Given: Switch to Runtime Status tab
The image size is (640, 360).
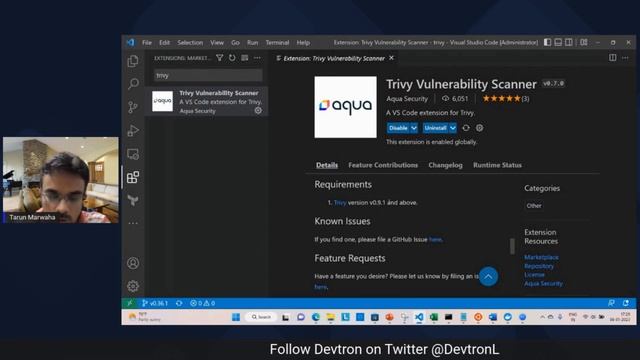Looking at the screenshot, I should tap(497, 165).
